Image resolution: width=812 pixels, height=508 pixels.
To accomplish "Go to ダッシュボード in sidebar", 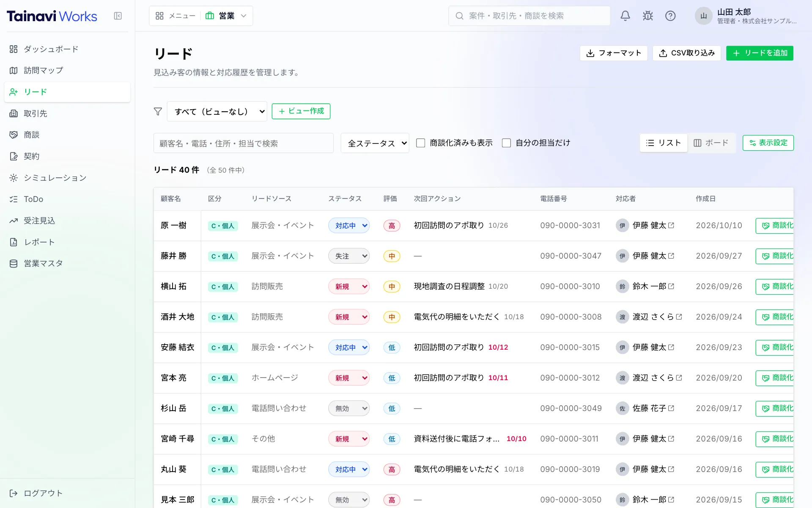I will pos(67,49).
